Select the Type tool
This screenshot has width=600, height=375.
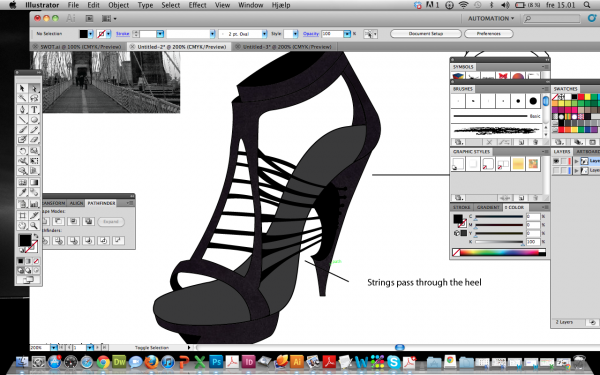[x=34, y=109]
